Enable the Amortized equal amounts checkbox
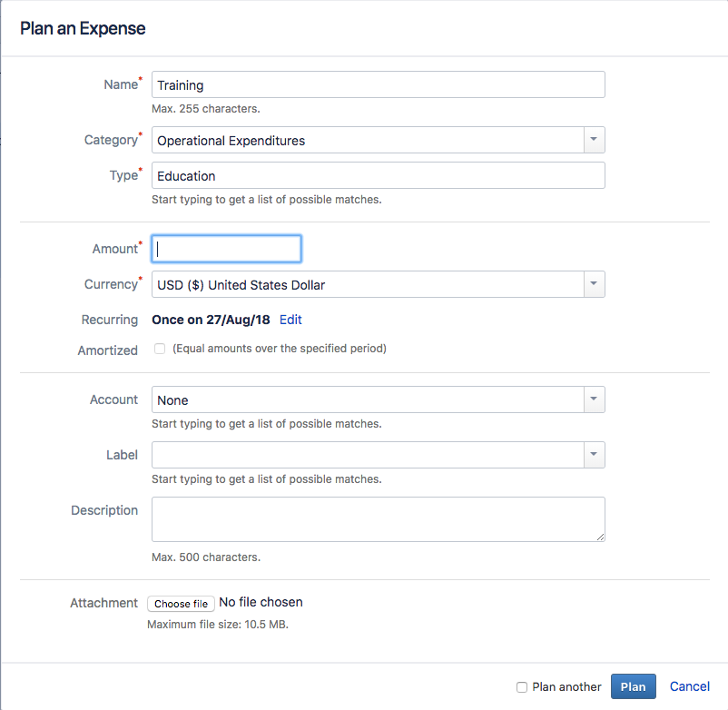 160,349
